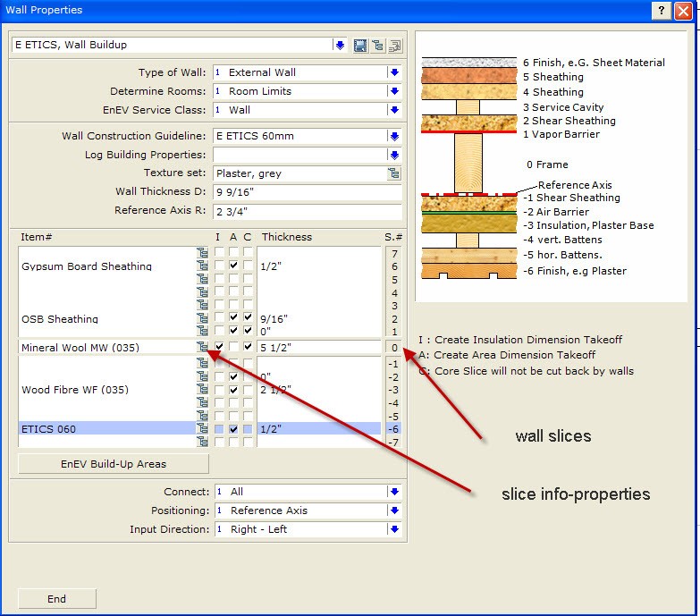Toggle area takeoff checkbox for Gypsum Board Sheathing
The image size is (700, 616).
[233, 266]
